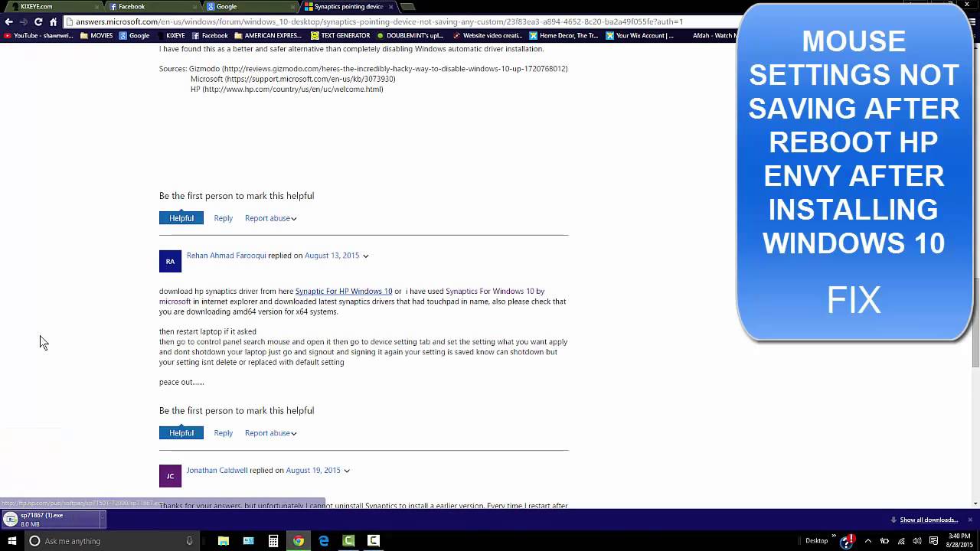Open the DOUBLEMINT's bookmark
980x551 pixels.
coord(410,35)
